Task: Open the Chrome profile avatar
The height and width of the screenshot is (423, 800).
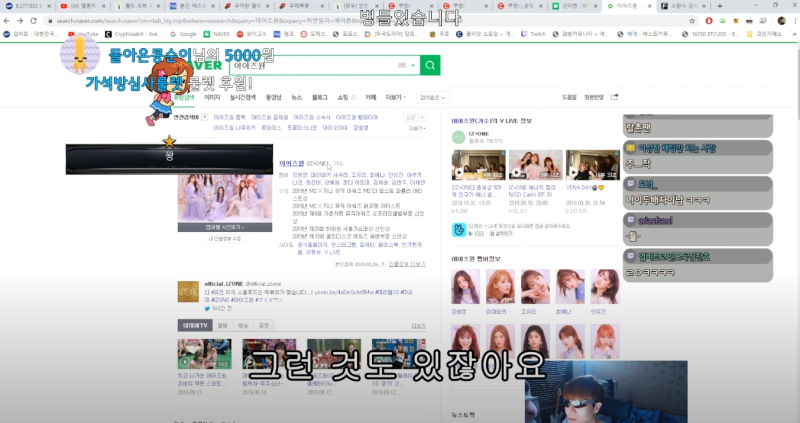Action: coord(782,21)
